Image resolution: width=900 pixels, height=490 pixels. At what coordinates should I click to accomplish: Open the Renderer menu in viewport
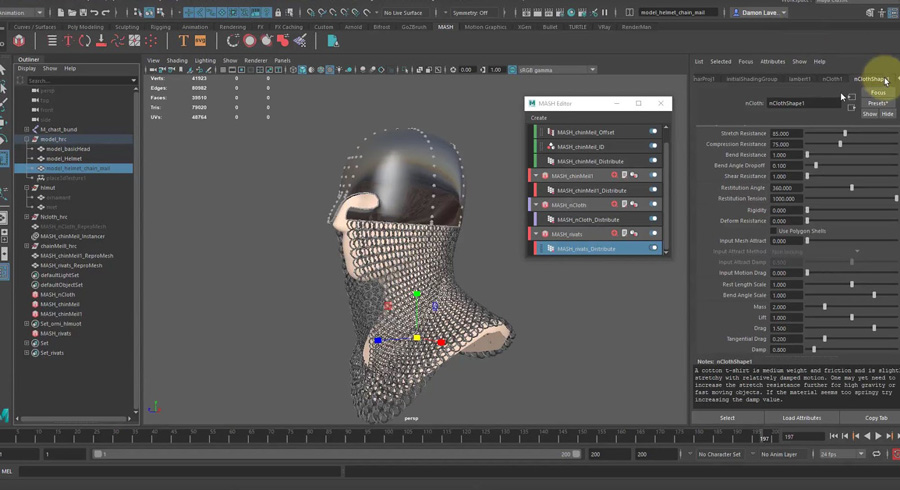(255, 60)
